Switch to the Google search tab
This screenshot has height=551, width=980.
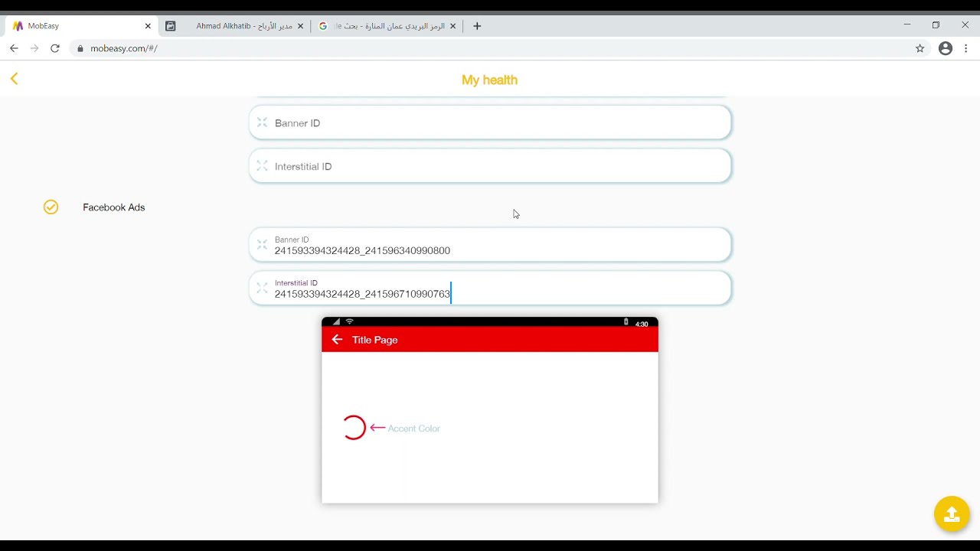point(387,26)
